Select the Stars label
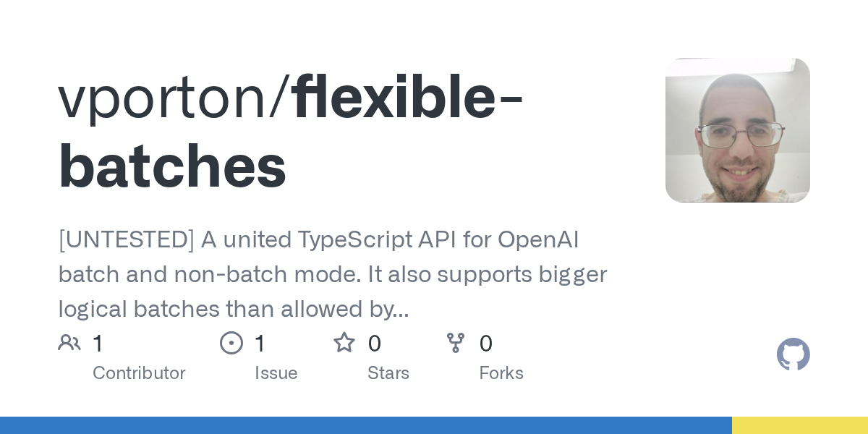The image size is (868, 434). 388,373
